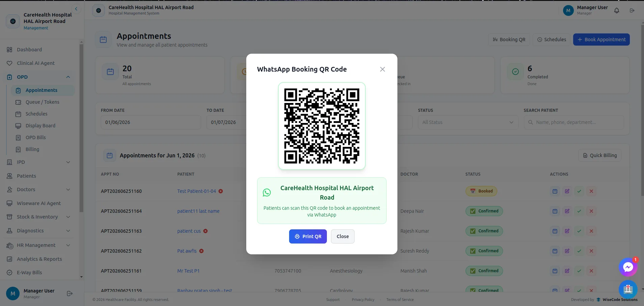Open Schedules in the OPD submenu

(x=43, y=114)
